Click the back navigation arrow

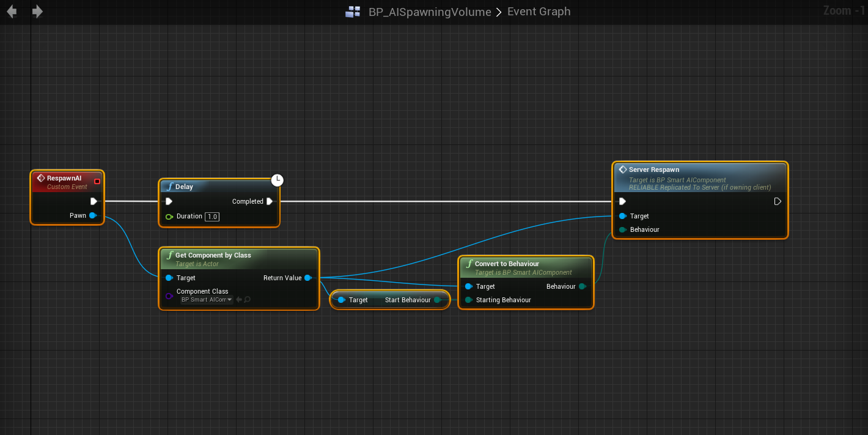click(12, 12)
